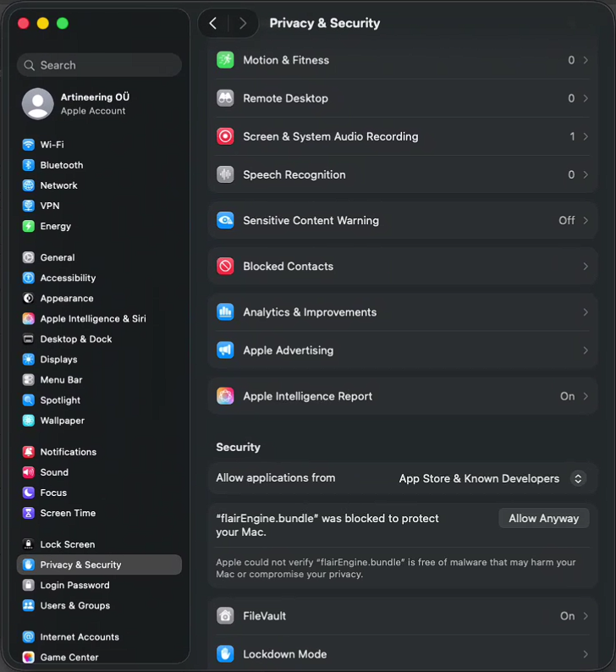Go forward with the right arrow button

(243, 23)
